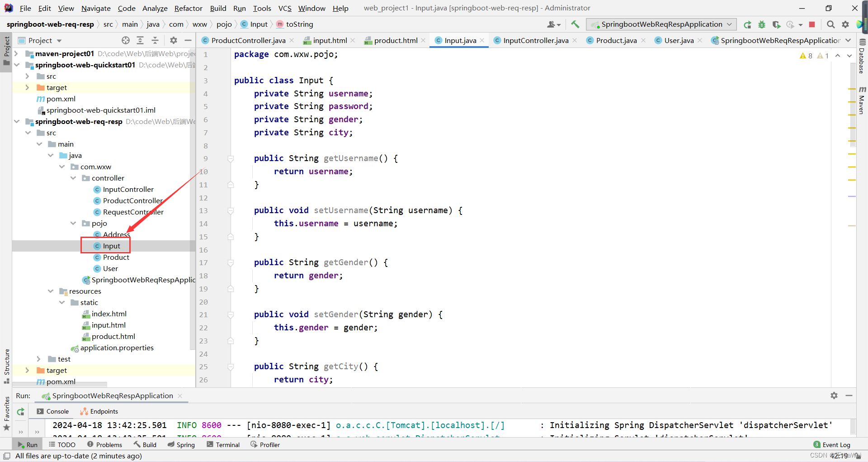868x462 pixels.
Task: Jump to previous highlighted error arrow
Action: point(838,56)
